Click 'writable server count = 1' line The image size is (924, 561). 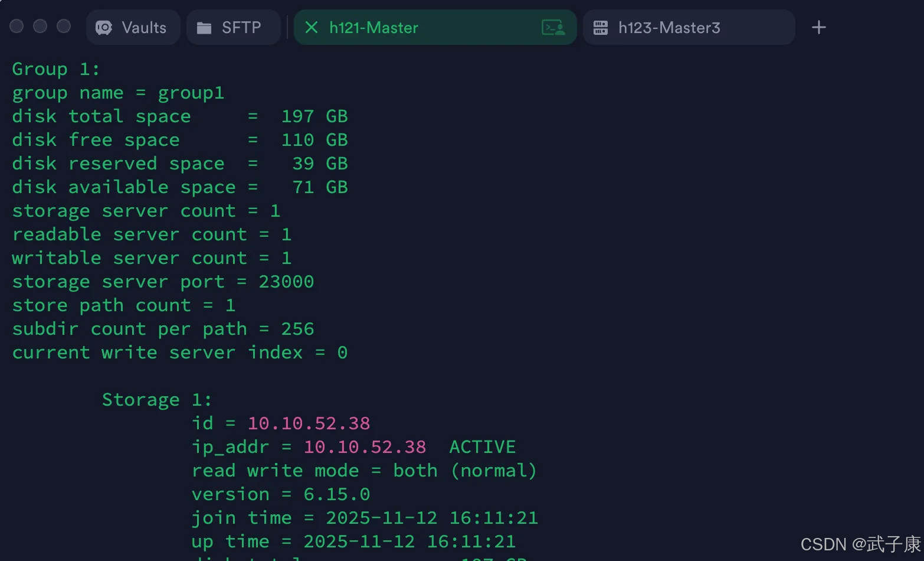[152, 258]
